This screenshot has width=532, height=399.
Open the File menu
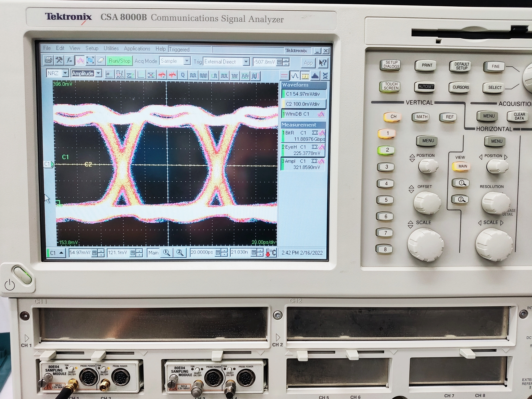(47, 48)
